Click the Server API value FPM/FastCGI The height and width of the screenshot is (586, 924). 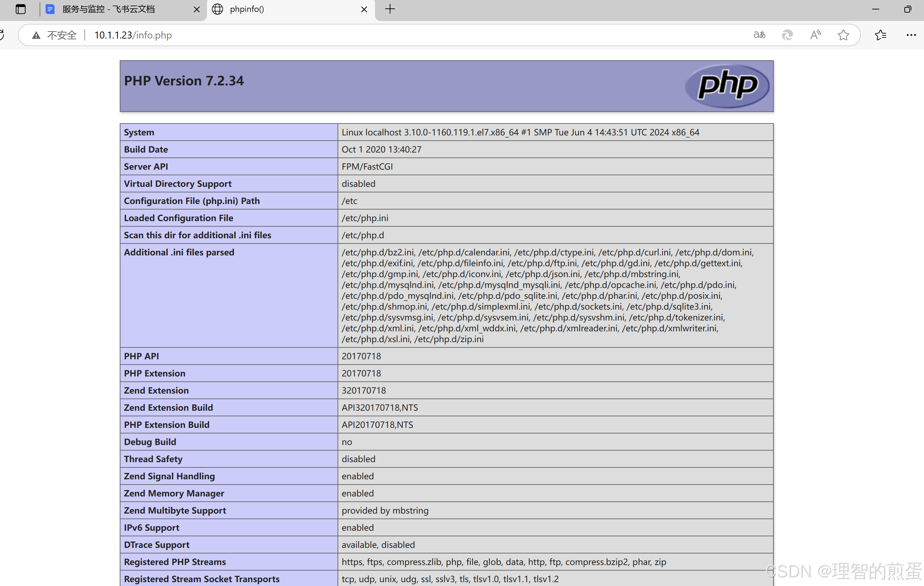click(x=367, y=167)
